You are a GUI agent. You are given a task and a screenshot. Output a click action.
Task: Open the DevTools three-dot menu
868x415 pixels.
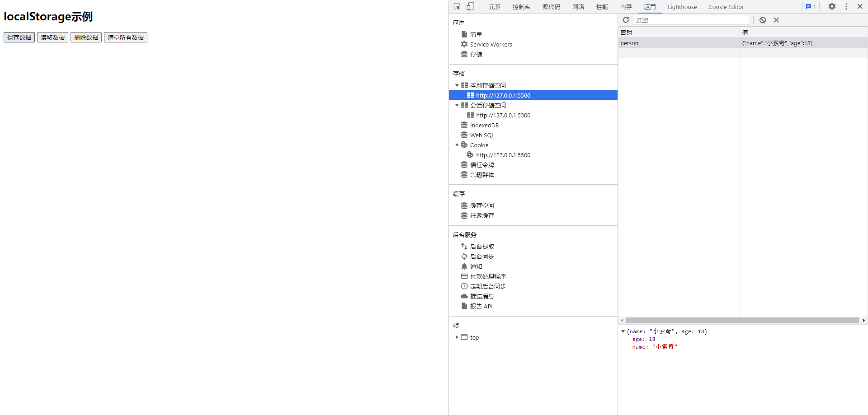point(846,7)
